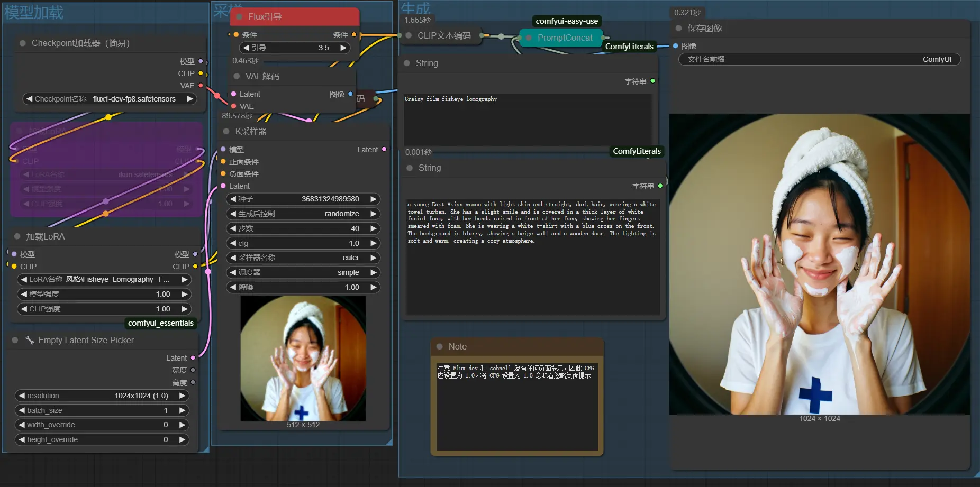
Task: Click the Note node collapse dot
Action: click(x=439, y=346)
